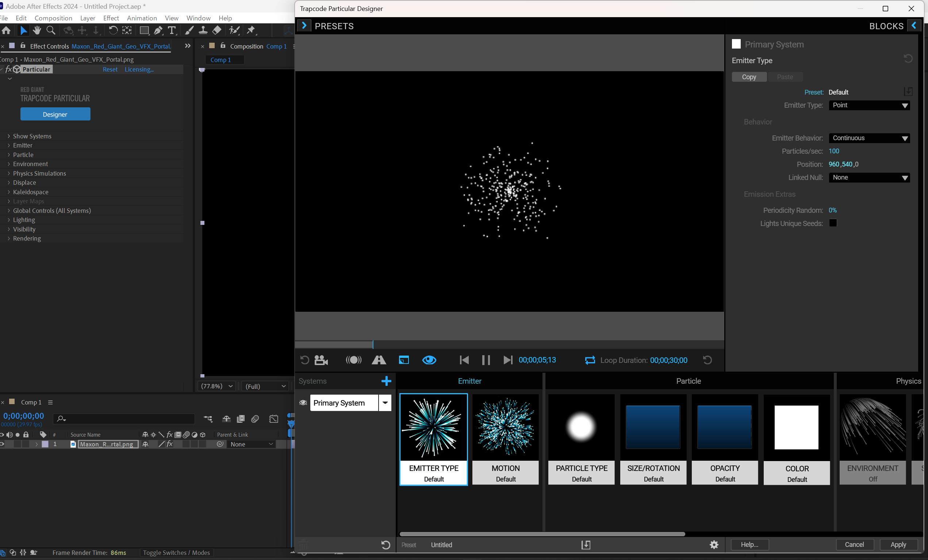Expand the Physics Simulations group
The width and height of the screenshot is (928, 560).
[9, 173]
